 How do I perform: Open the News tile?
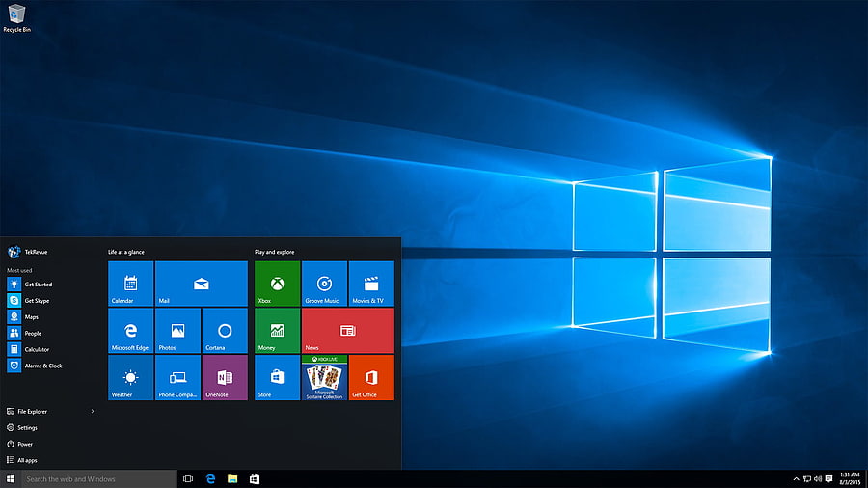[347, 331]
